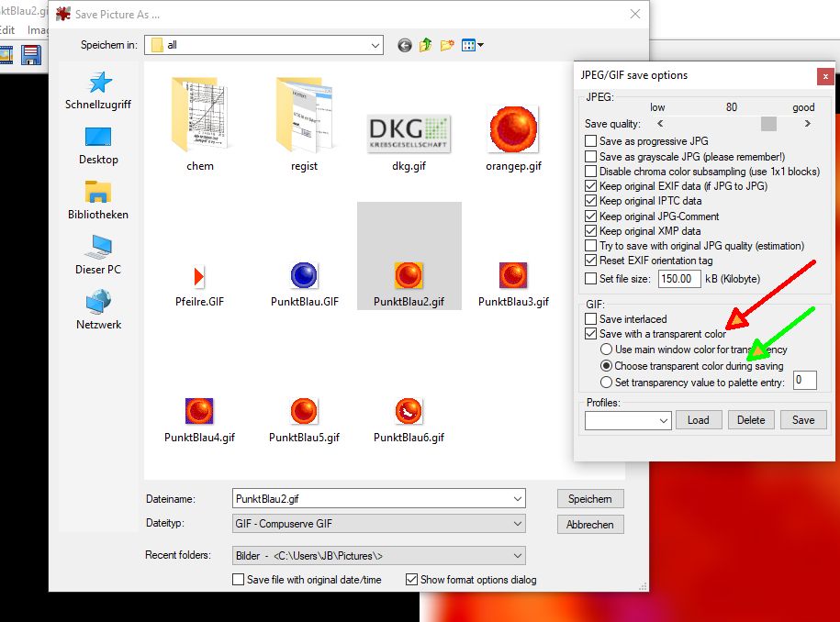This screenshot has width=840, height=622.
Task: Click the save quality slider handle
Action: click(x=768, y=124)
